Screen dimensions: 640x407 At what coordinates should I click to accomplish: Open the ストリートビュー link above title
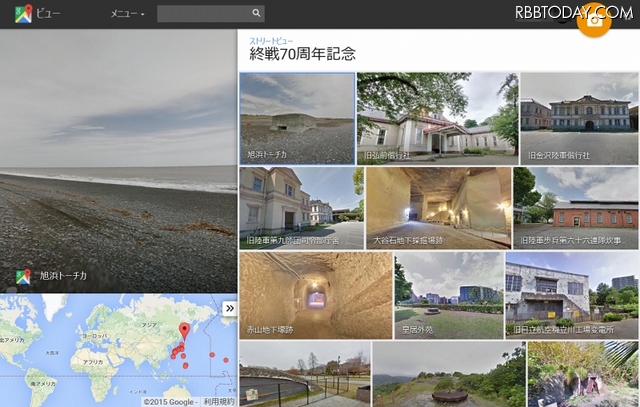click(x=271, y=41)
